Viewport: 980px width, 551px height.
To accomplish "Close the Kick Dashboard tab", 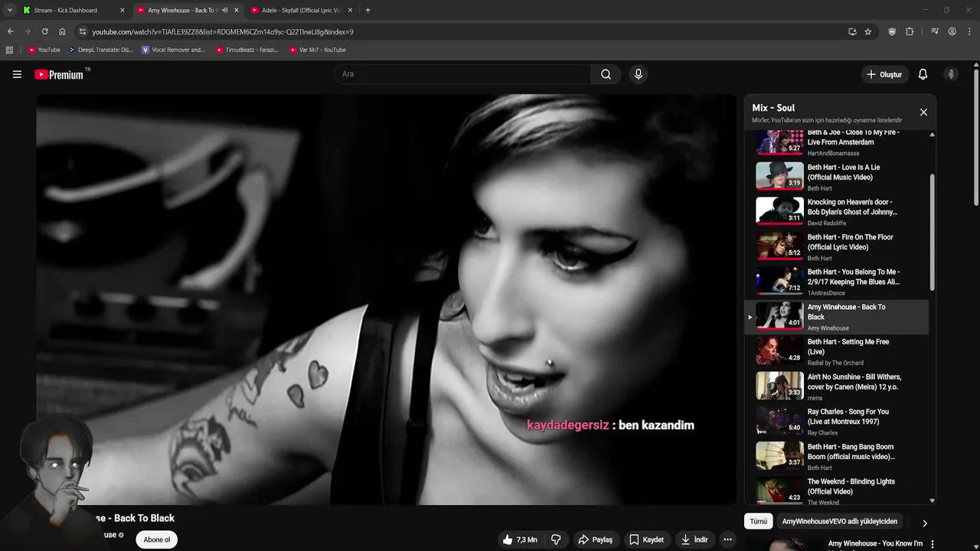I will [122, 10].
